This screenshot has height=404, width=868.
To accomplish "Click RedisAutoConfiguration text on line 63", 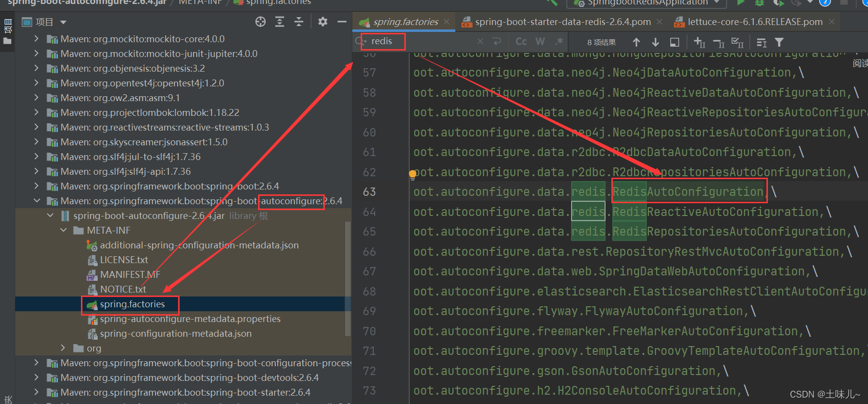I will 688,192.
